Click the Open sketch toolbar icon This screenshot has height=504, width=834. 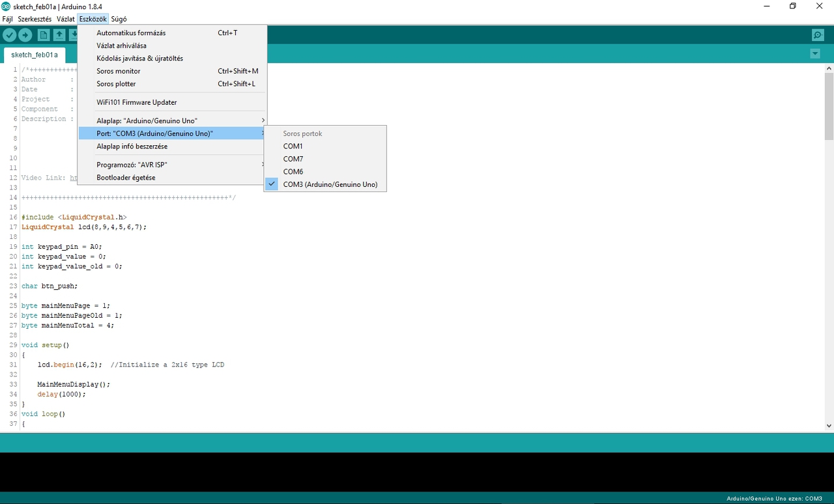click(x=59, y=35)
